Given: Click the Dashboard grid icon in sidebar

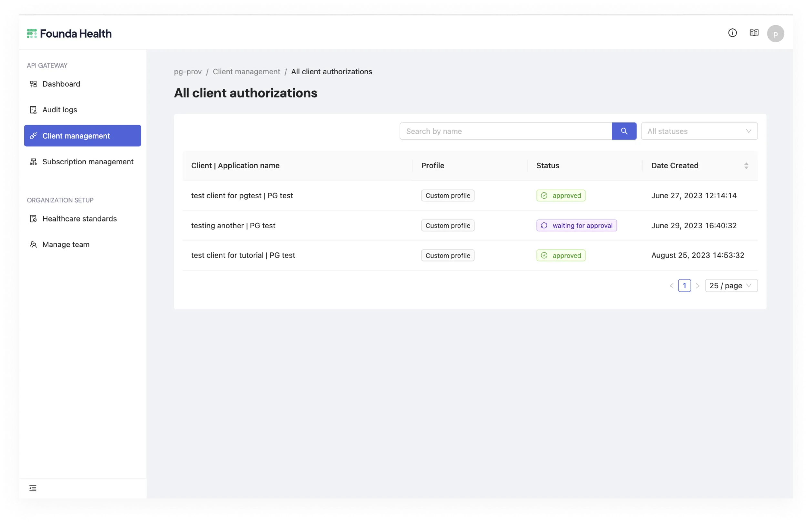Looking at the screenshot, I should [33, 84].
